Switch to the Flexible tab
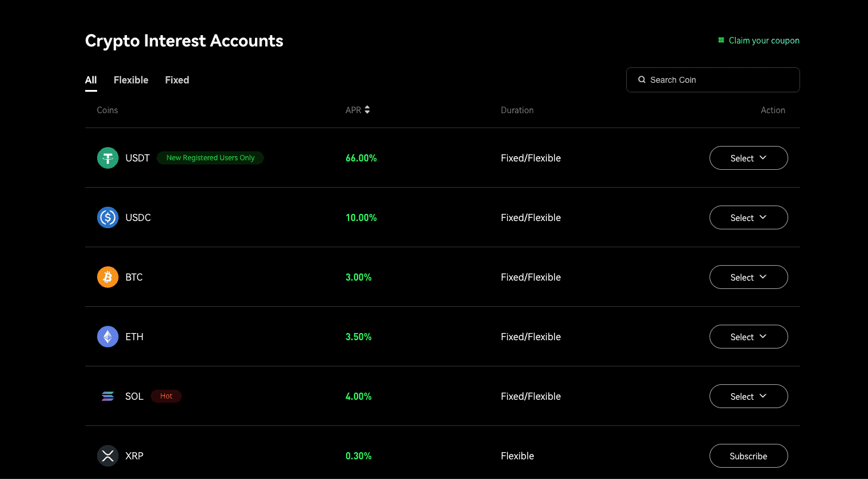Viewport: 868px width, 479px height. click(x=130, y=79)
